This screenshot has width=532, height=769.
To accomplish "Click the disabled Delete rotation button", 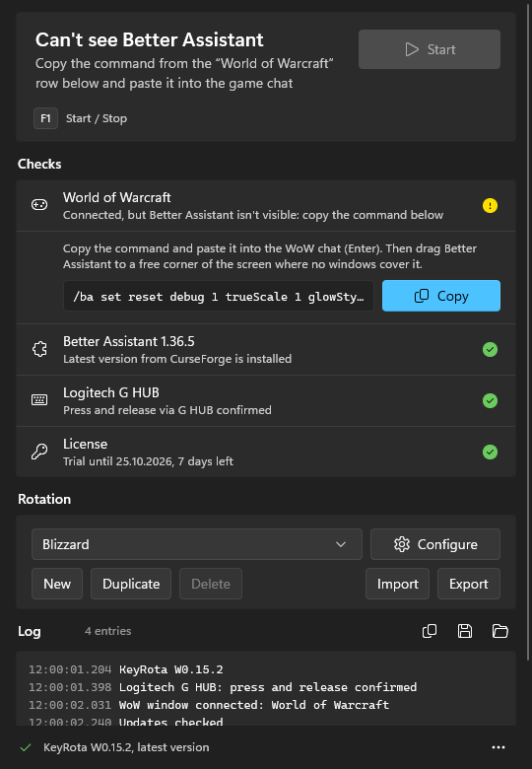I will coord(211,584).
